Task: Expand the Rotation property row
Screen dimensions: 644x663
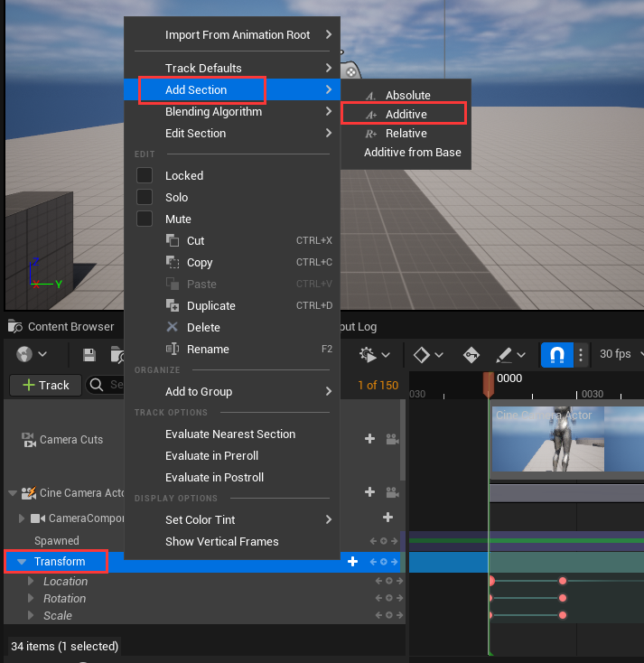Action: click(x=31, y=599)
